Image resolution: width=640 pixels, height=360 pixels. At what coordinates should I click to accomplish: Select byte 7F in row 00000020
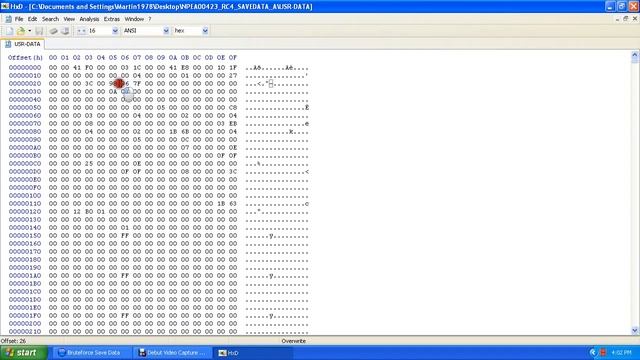point(137,83)
